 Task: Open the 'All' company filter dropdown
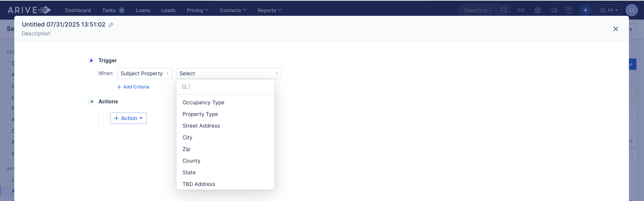[x=609, y=10]
